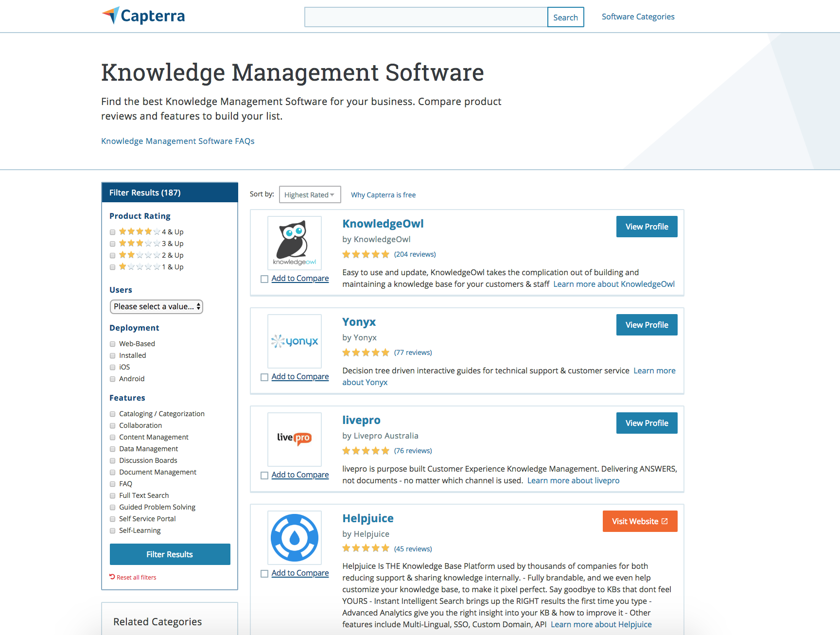This screenshot has height=635, width=840.
Task: Tick Add to Compare for livepro
Action: (264, 476)
